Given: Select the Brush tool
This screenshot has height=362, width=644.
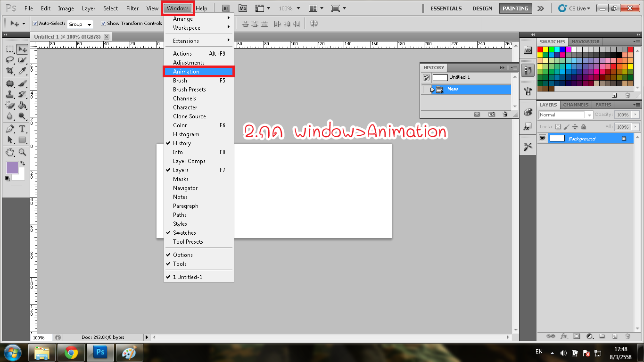Looking at the screenshot, I should [22, 84].
